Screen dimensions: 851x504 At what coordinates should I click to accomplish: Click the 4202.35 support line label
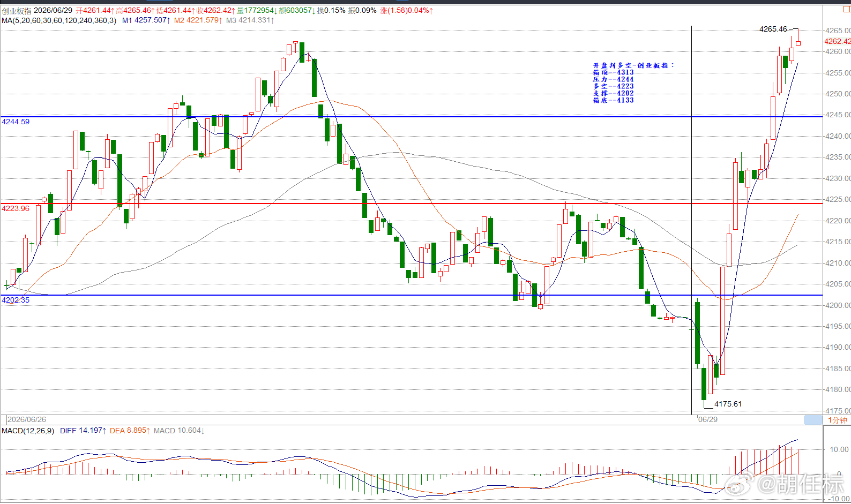point(16,300)
